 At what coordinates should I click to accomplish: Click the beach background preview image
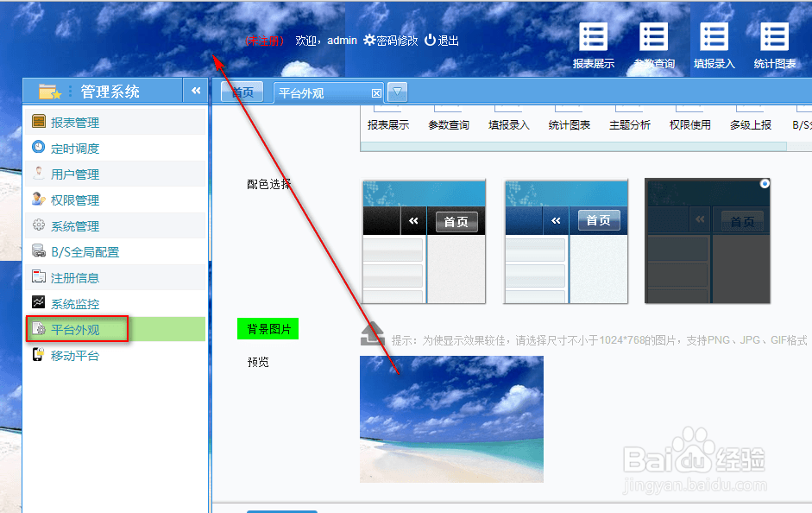tap(452, 418)
